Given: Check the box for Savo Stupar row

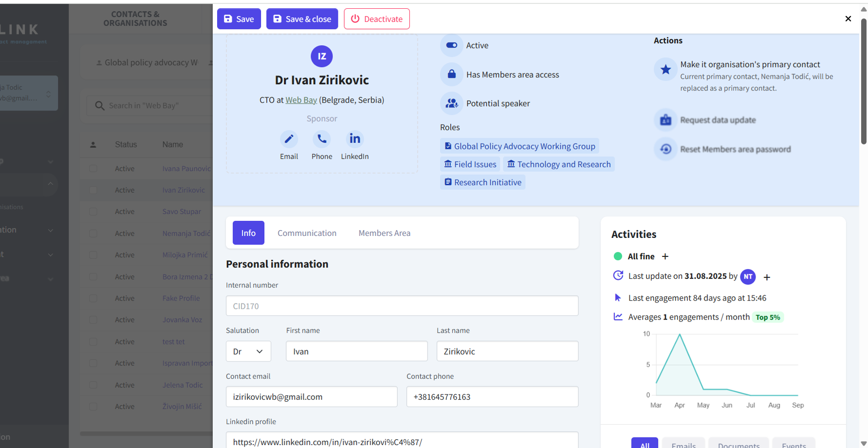Looking at the screenshot, I should [x=93, y=212].
